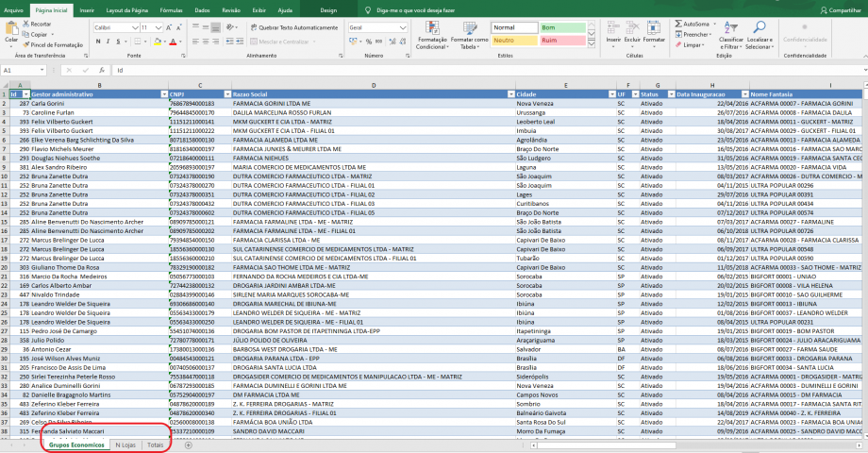The height and width of the screenshot is (453, 868).
Task: Switch to the Fórmulas ribbon tab
Action: 172,9
